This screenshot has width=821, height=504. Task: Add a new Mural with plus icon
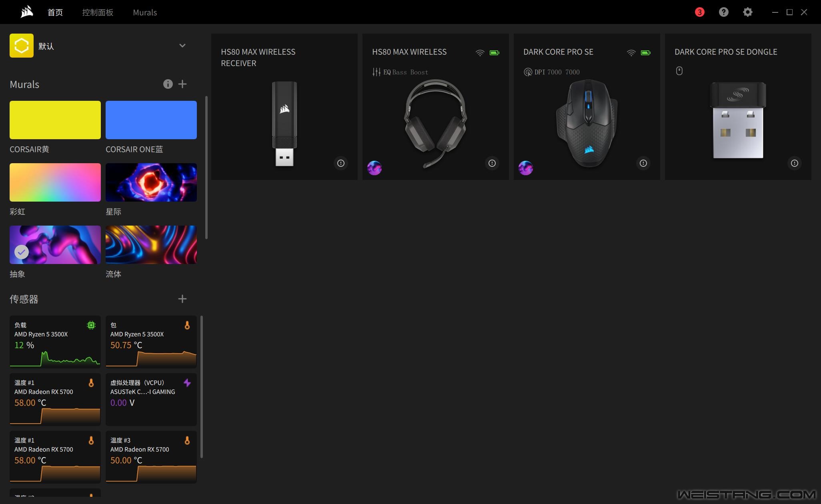(182, 84)
